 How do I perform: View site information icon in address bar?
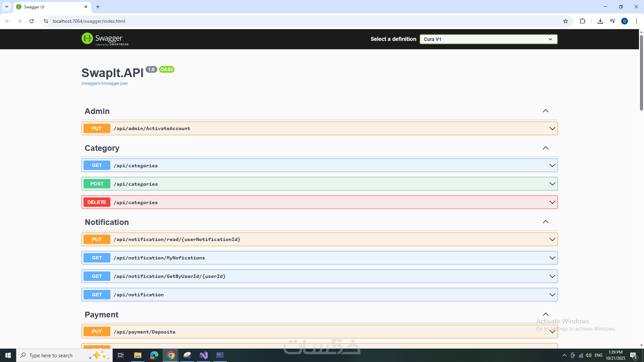coord(46,21)
